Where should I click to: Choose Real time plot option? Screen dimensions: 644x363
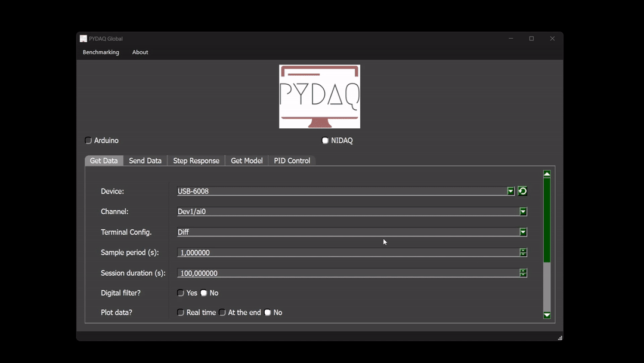(x=181, y=313)
